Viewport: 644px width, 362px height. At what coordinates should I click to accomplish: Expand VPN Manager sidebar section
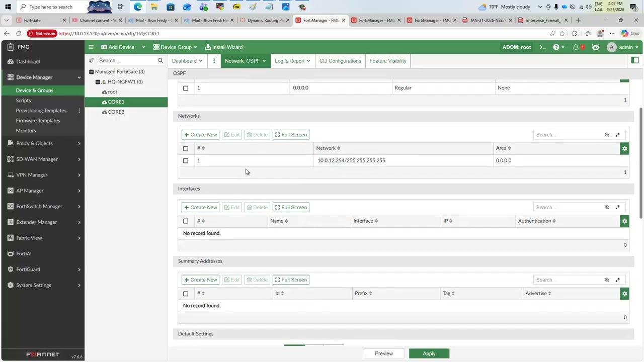click(43, 175)
